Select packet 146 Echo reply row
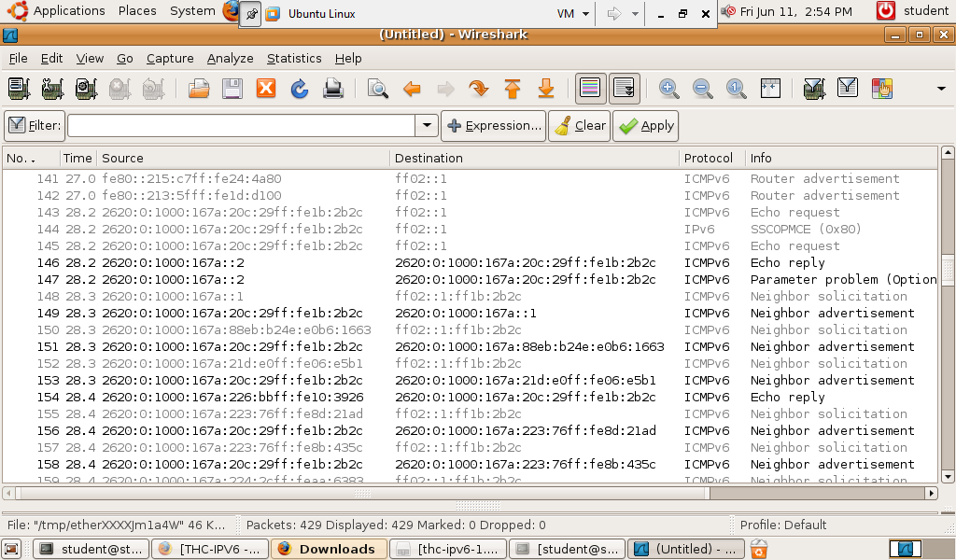Viewport: 956px width, 560px height. pos(471,262)
